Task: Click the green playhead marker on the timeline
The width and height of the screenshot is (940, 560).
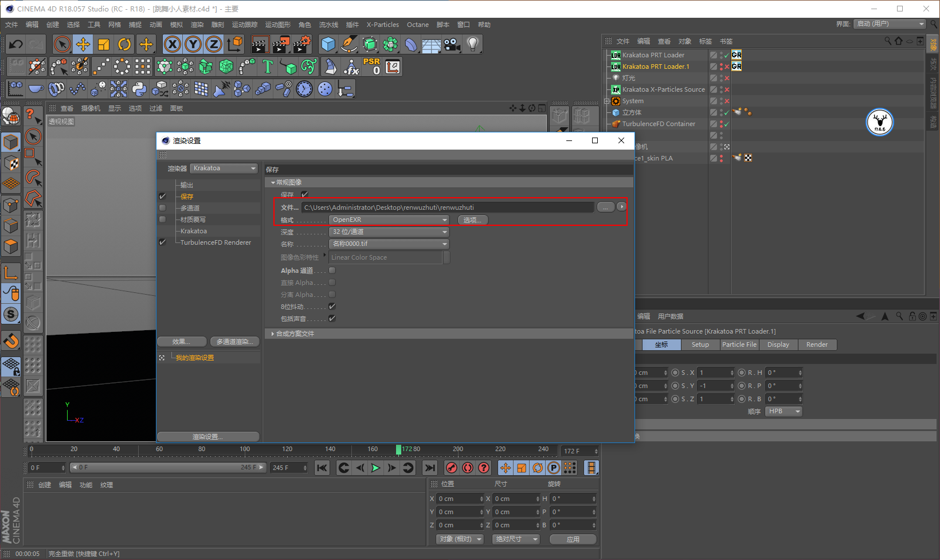Action: [399, 449]
